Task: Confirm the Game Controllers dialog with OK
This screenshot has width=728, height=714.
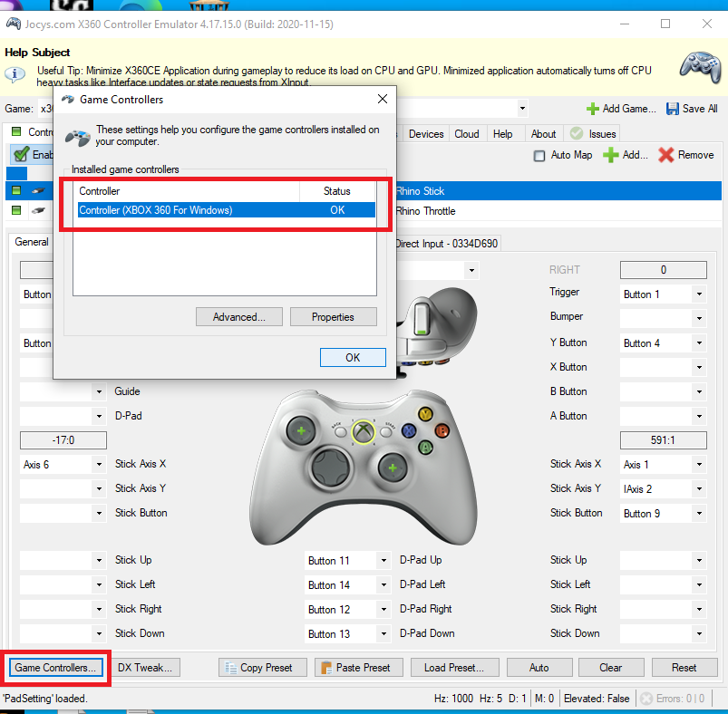Action: (x=353, y=357)
